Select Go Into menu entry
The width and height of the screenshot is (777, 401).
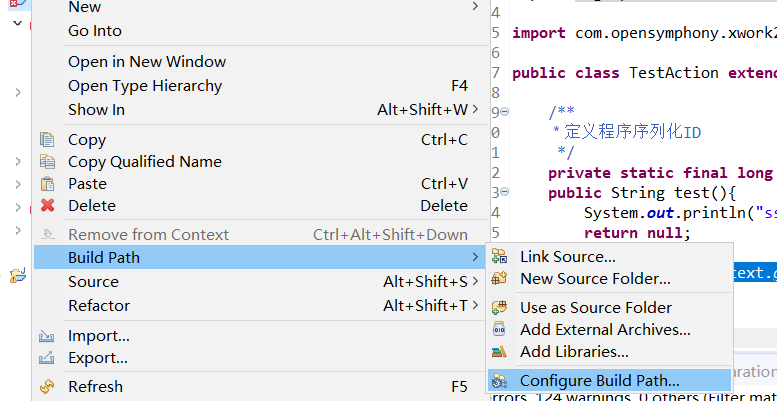click(x=260, y=31)
